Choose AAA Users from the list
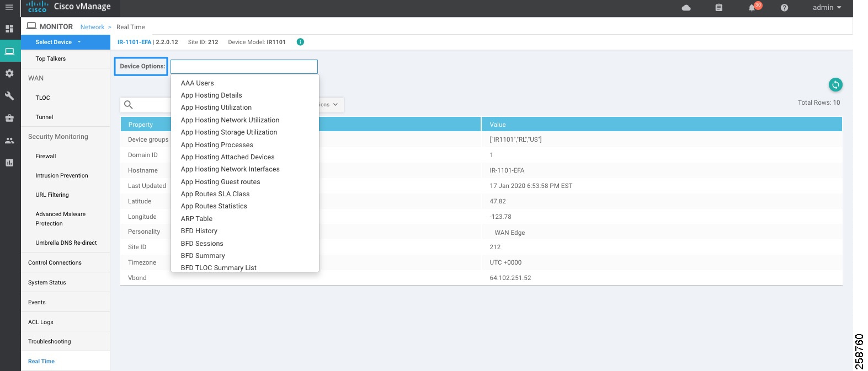 198,83
